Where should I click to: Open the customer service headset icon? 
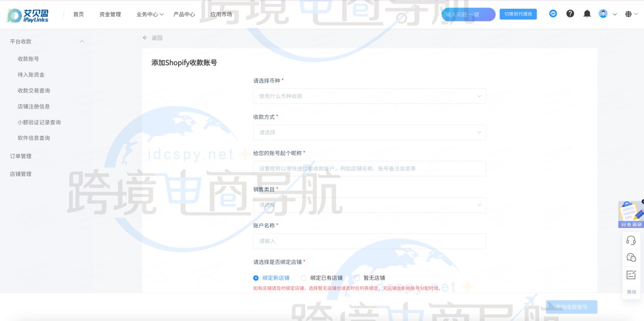(x=631, y=239)
